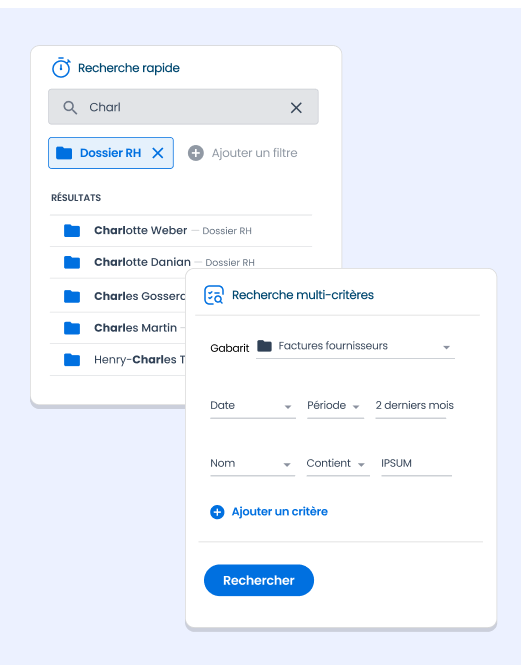The height and width of the screenshot is (665, 521).
Task: Click into the search field containing Charl
Action: [183, 107]
